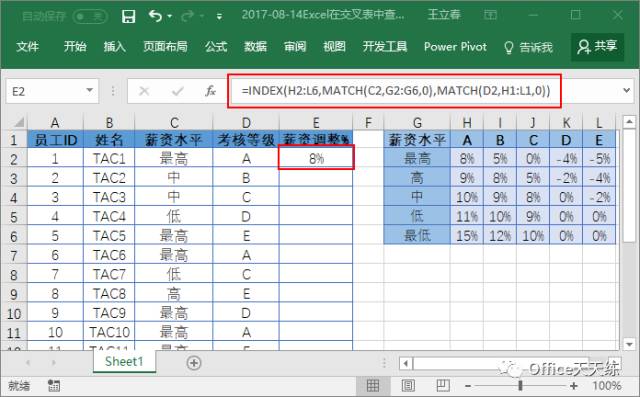Click the New Sheet plus icon
This screenshot has height=397, width=640.
[x=194, y=363]
